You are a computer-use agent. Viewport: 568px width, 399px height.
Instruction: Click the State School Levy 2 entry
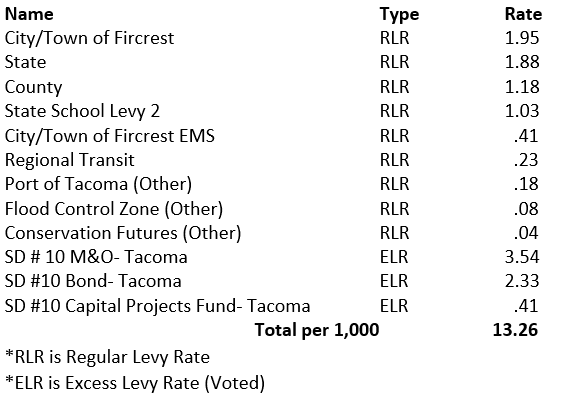pos(82,112)
